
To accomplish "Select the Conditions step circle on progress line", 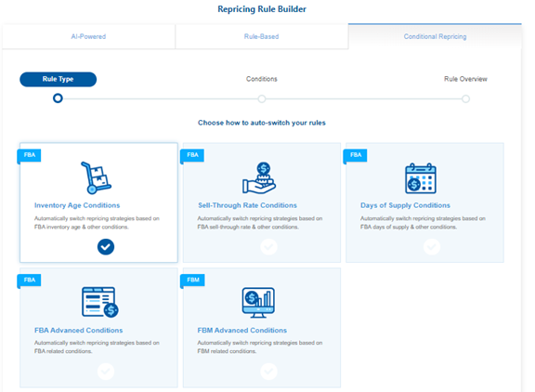I will (262, 99).
